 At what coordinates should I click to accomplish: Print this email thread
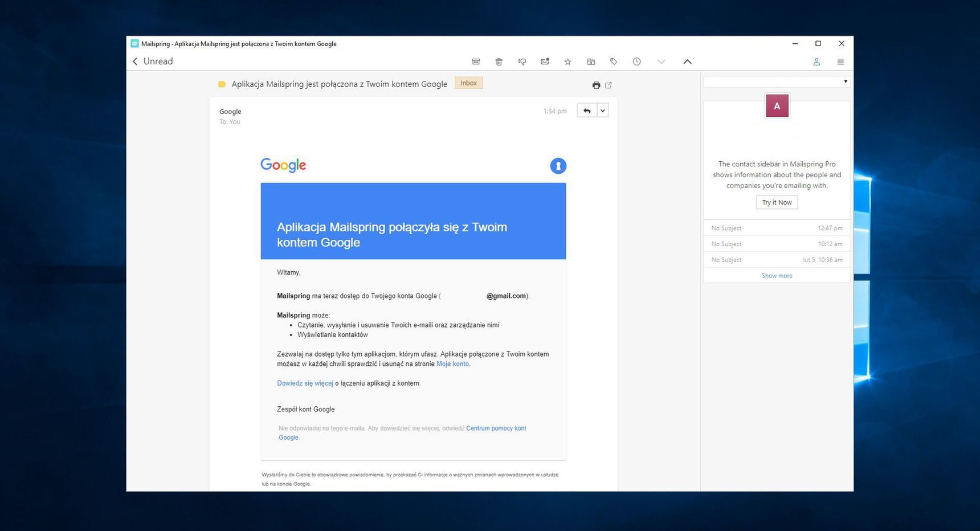point(596,85)
